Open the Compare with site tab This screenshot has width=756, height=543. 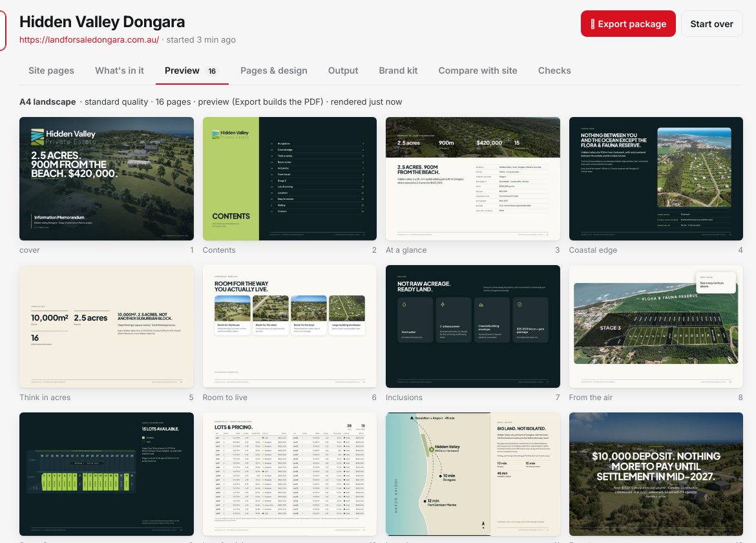pos(478,70)
